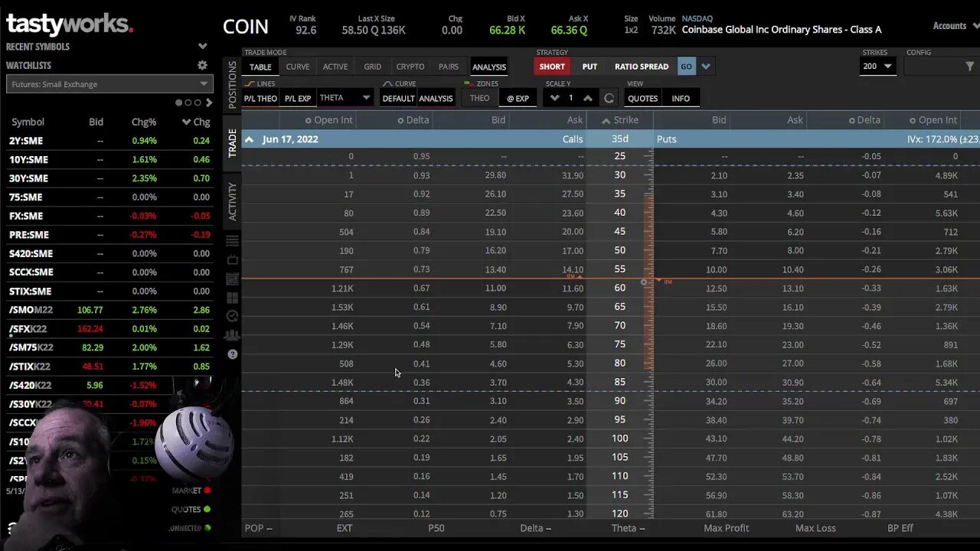Image resolution: width=980 pixels, height=551 pixels.
Task: Click the Open Int column dot on puts side
Action: pos(913,120)
